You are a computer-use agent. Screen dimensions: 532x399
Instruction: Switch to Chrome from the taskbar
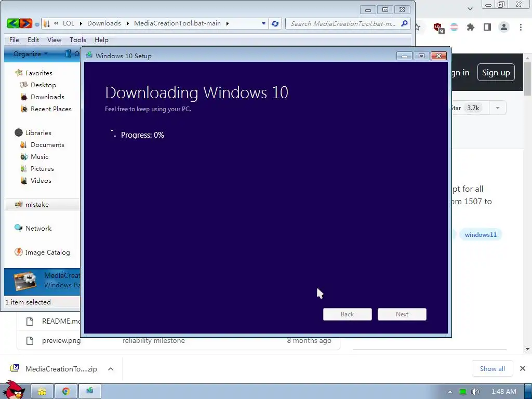click(66, 392)
